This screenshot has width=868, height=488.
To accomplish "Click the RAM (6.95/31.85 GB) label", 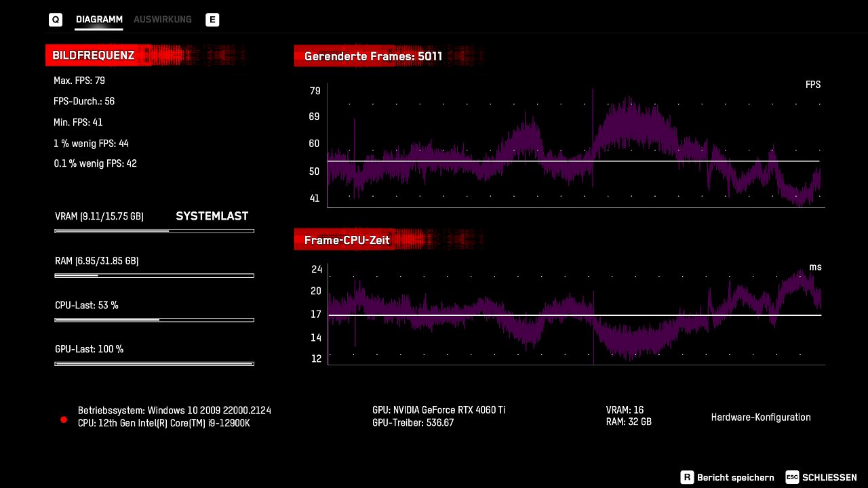I will coord(97,261).
